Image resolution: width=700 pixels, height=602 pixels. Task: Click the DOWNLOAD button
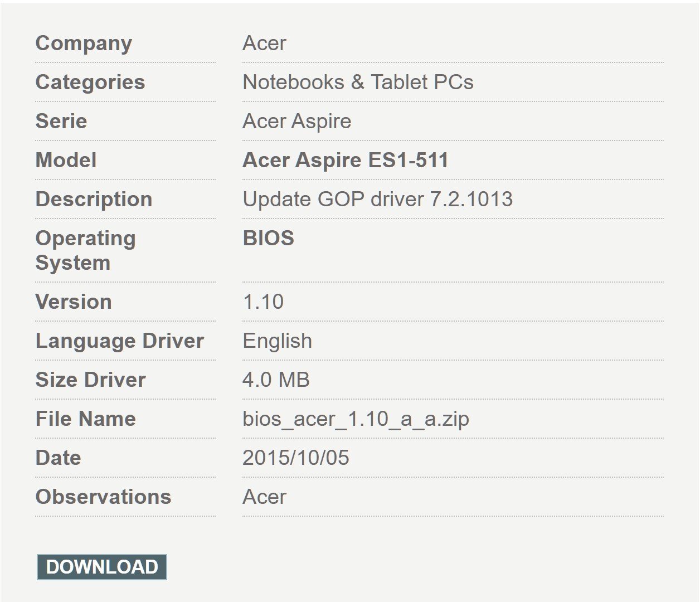102,567
